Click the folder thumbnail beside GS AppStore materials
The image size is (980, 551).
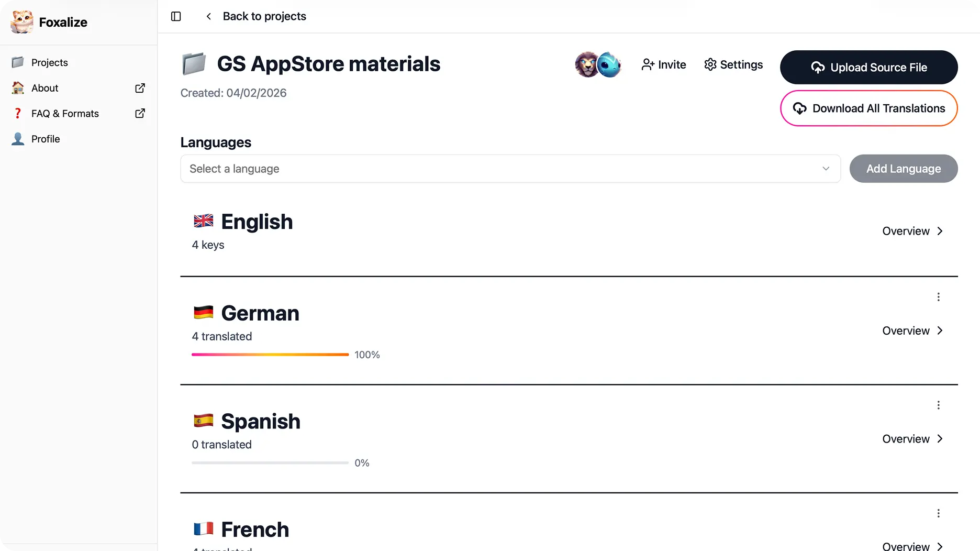[194, 63]
